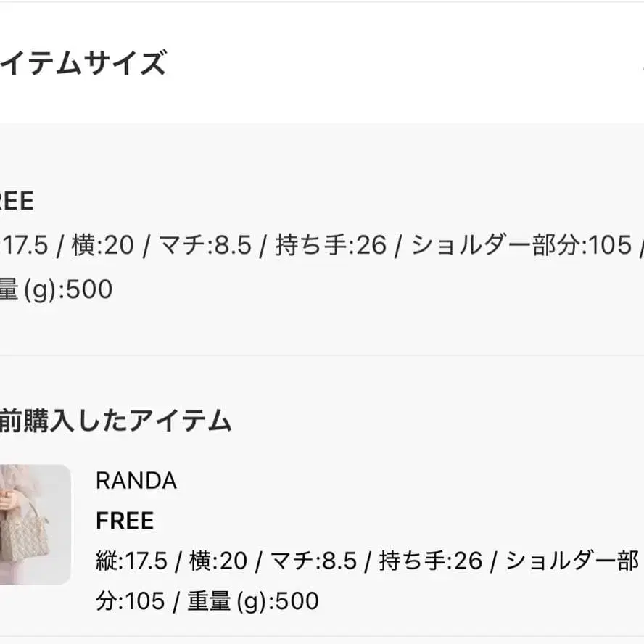Open the RANDA bag thumbnail image
This screenshot has height=644, width=644.
35,524
